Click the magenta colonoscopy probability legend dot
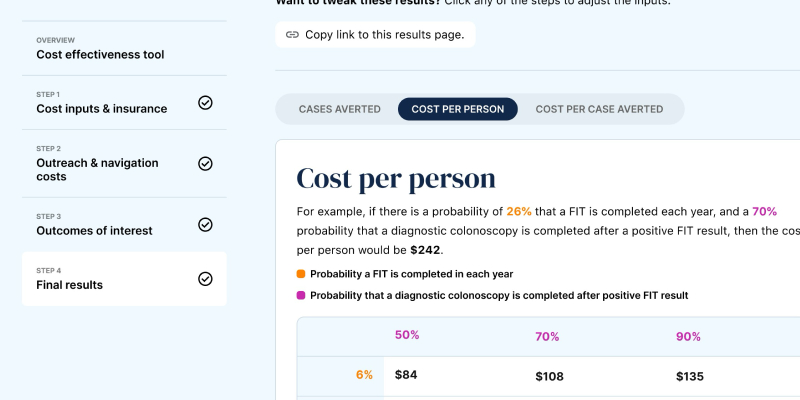Screen dimensions: 800x400 [301, 295]
